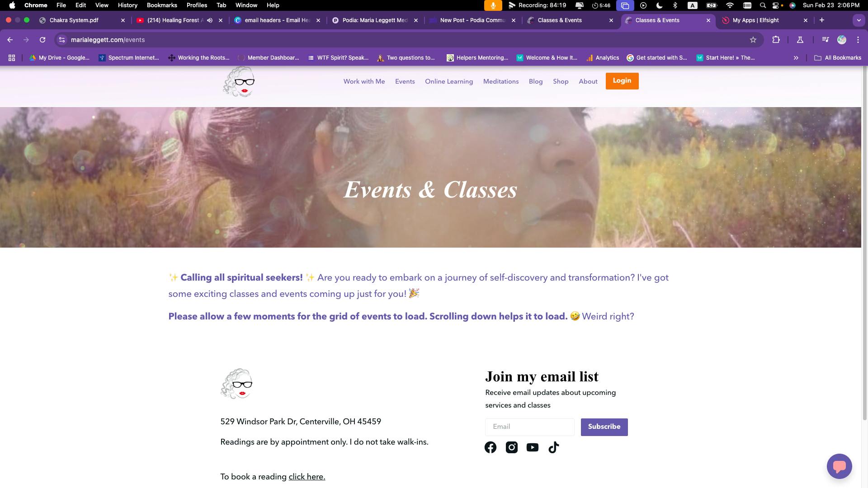Open the Chrome three-dot menu
Screen dimensions: 868x488
(858, 40)
